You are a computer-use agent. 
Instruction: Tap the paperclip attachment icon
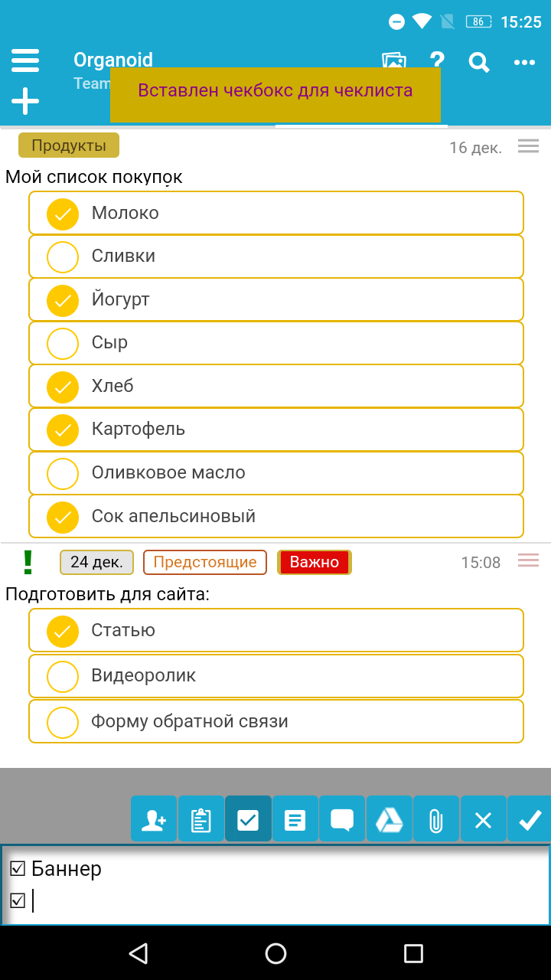[x=436, y=820]
